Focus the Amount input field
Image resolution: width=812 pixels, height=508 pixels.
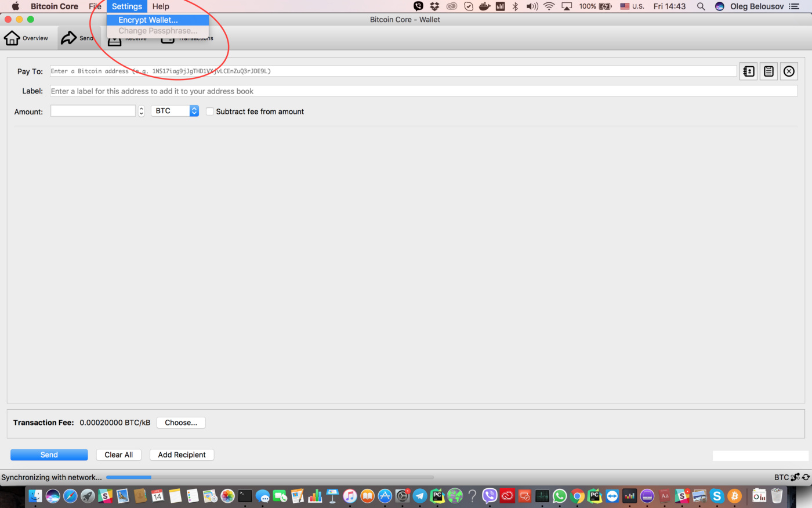coord(93,111)
